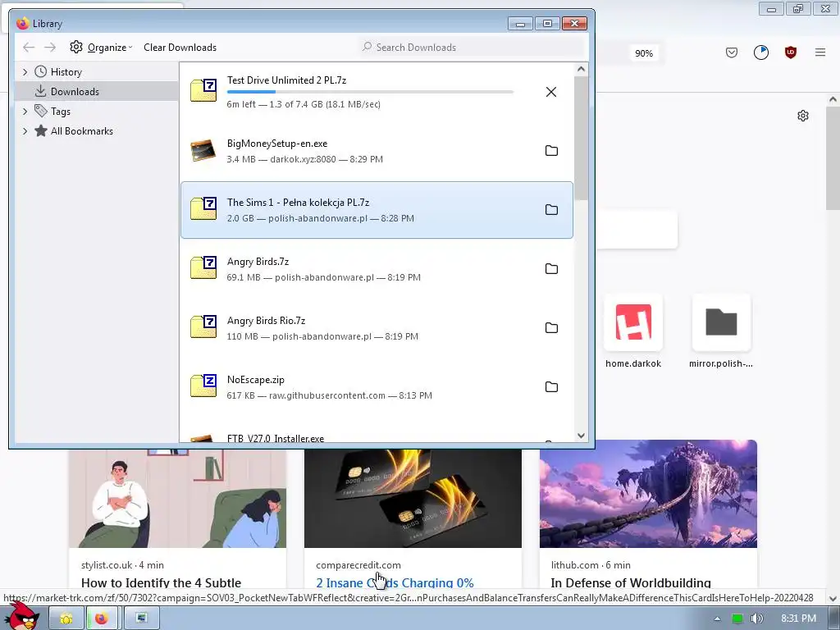Click the 90% zoom indicator in Firefox
The image size is (840, 630).
pyautogui.click(x=644, y=53)
